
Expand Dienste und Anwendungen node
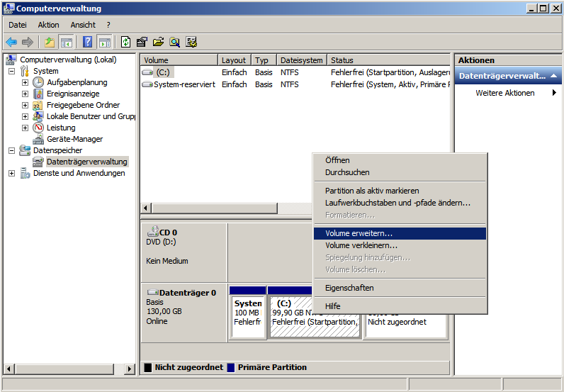[x=11, y=173]
